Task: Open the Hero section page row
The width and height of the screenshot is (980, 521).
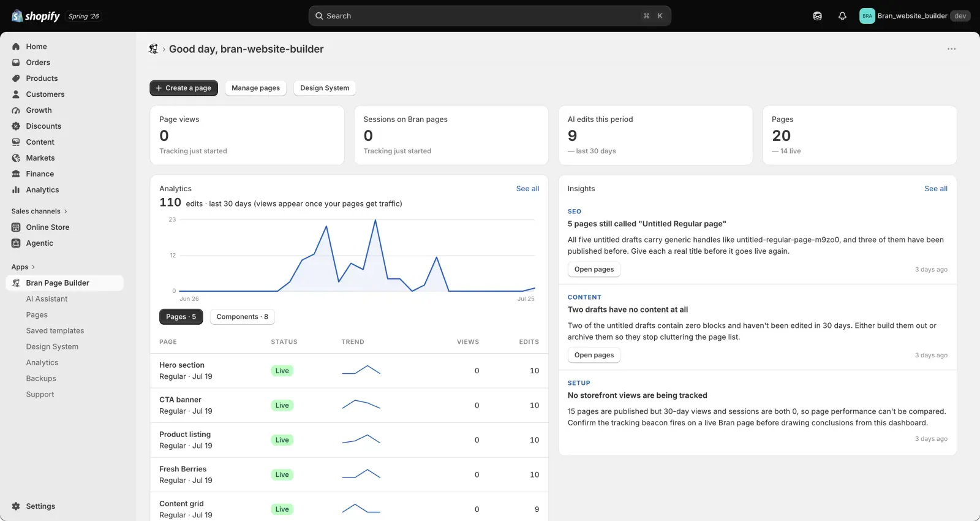Action: click(x=349, y=371)
